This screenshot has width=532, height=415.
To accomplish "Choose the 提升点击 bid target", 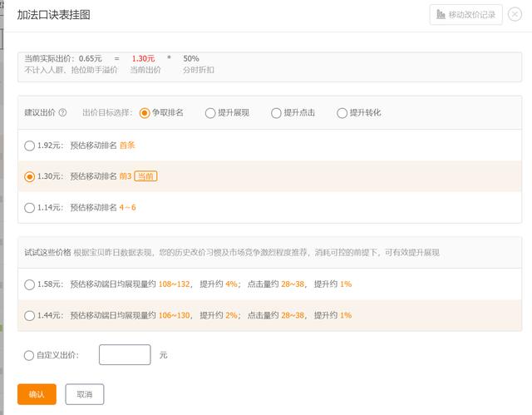I will 276,113.
